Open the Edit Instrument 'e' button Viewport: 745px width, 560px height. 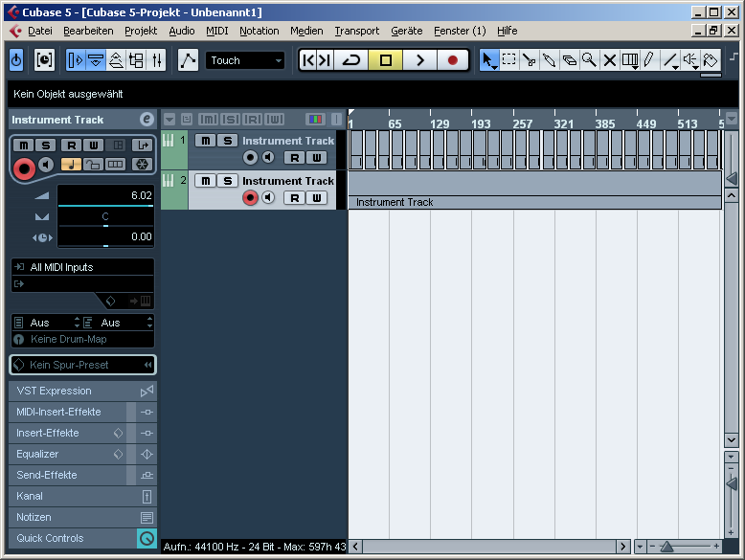click(147, 120)
